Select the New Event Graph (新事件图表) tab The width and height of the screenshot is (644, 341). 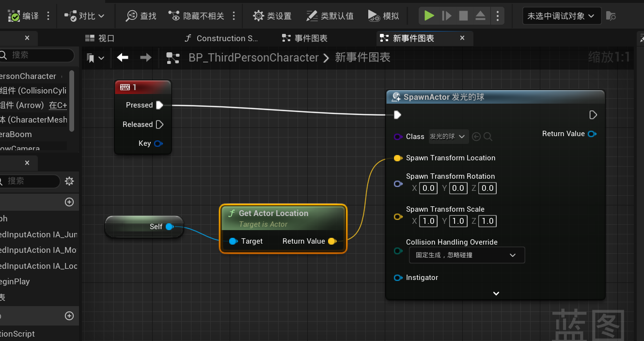(x=413, y=38)
